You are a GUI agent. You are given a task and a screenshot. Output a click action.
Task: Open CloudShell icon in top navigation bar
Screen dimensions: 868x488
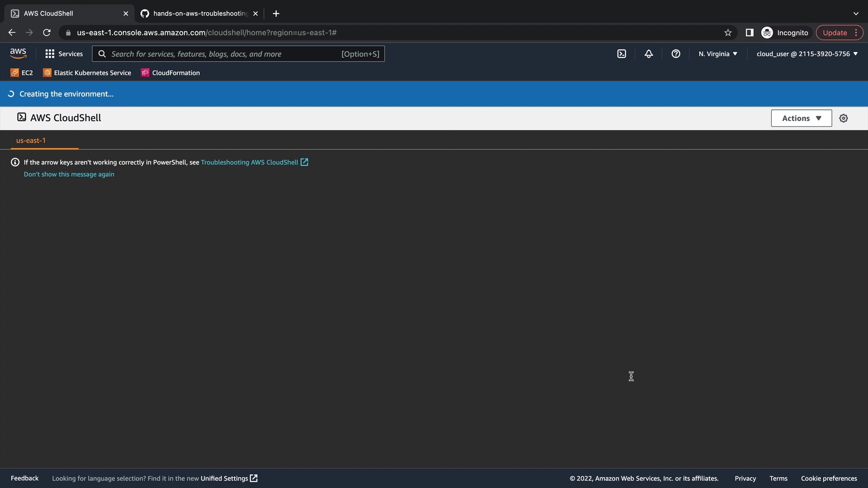coord(622,54)
